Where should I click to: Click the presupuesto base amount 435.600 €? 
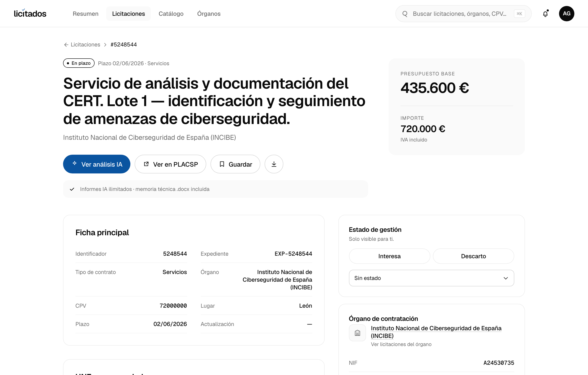(x=435, y=88)
